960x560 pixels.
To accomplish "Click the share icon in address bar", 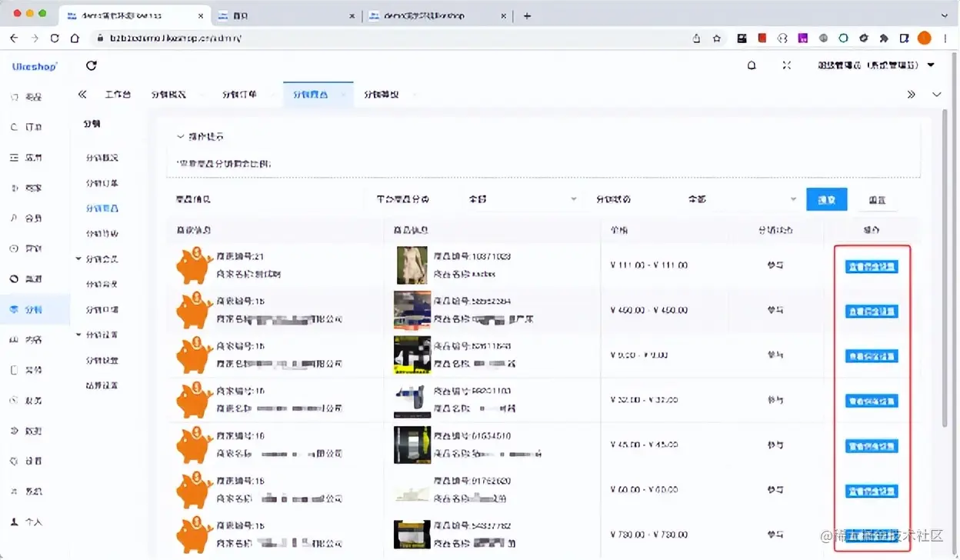I will (697, 38).
